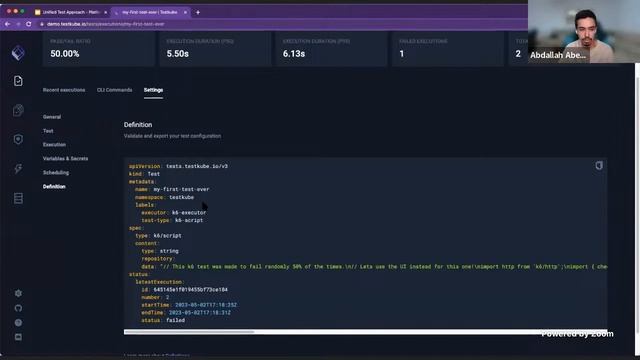Open the Sources list sidebar icon
This screenshot has height=360, width=640.
(18, 198)
